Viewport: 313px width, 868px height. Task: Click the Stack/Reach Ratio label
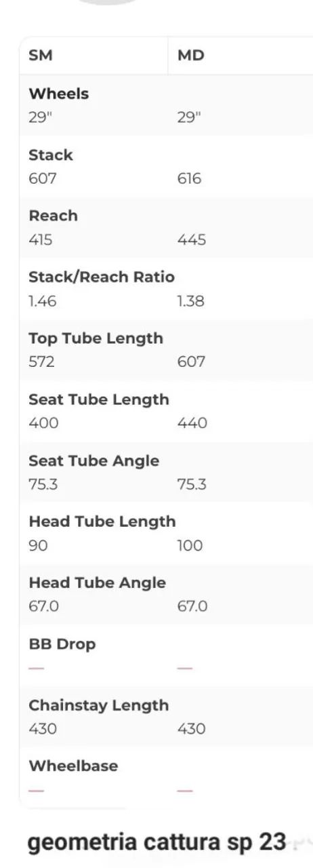click(102, 277)
